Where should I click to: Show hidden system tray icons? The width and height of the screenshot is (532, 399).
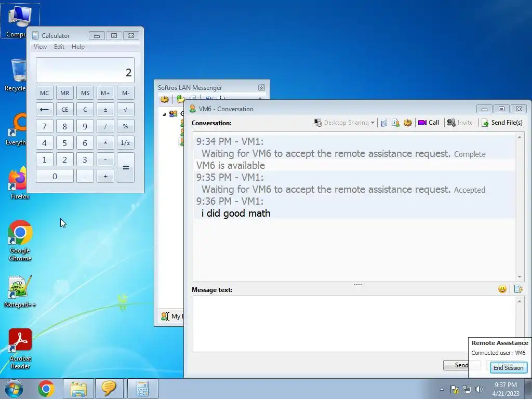pyautogui.click(x=442, y=389)
